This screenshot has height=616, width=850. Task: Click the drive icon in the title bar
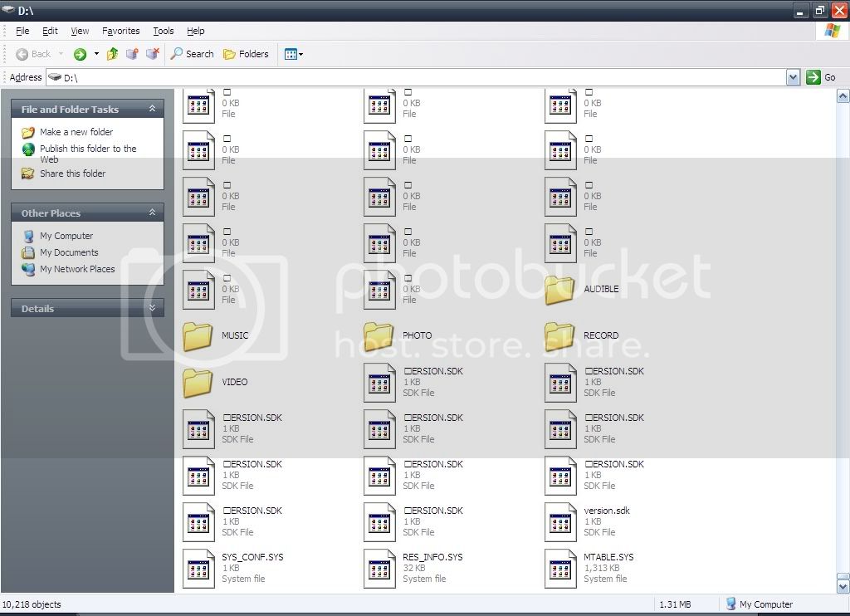click(x=8, y=10)
